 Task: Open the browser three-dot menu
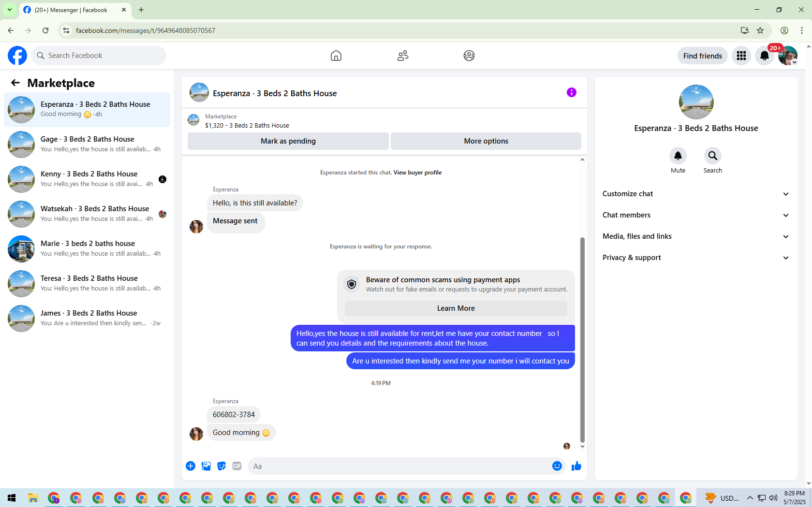pyautogui.click(x=802, y=30)
